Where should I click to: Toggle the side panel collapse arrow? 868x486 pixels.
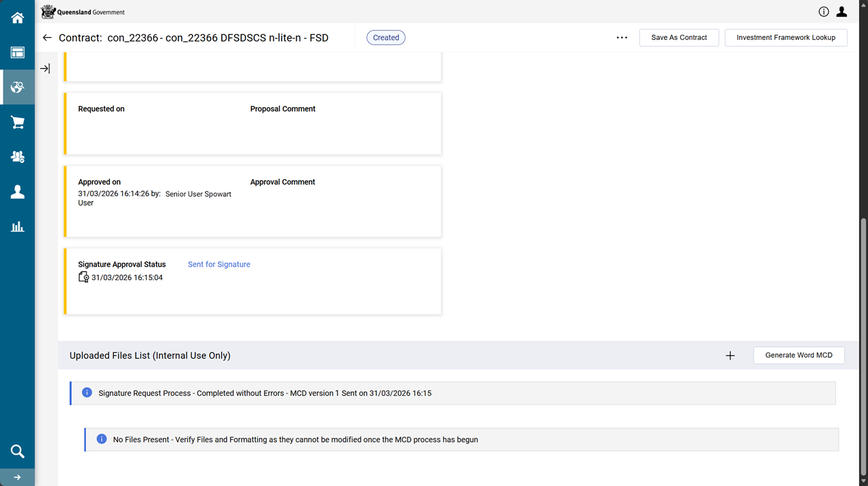coord(45,69)
